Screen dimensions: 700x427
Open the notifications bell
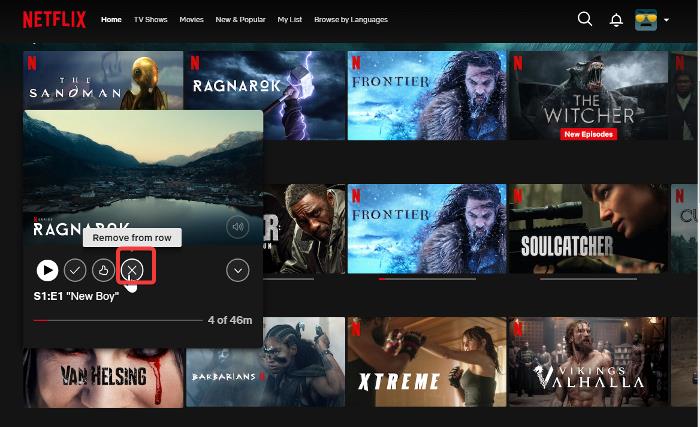click(x=616, y=20)
